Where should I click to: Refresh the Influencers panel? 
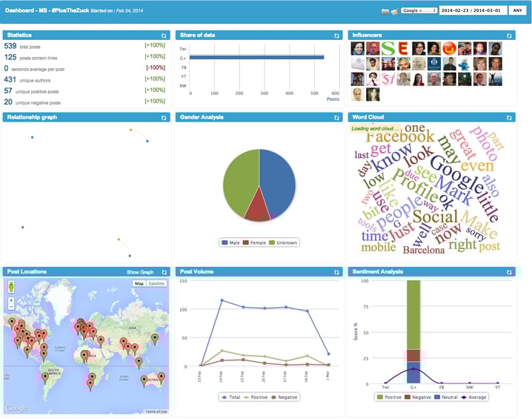coord(509,36)
